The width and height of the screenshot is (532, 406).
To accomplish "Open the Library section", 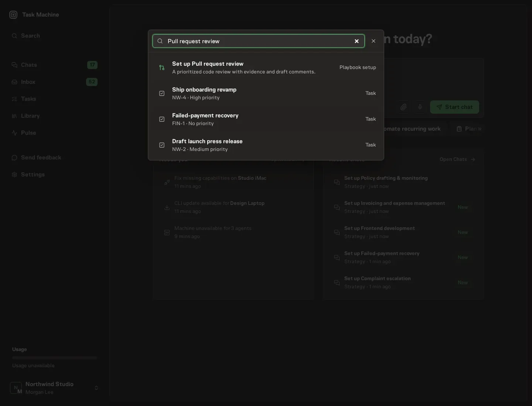I will [54, 116].
